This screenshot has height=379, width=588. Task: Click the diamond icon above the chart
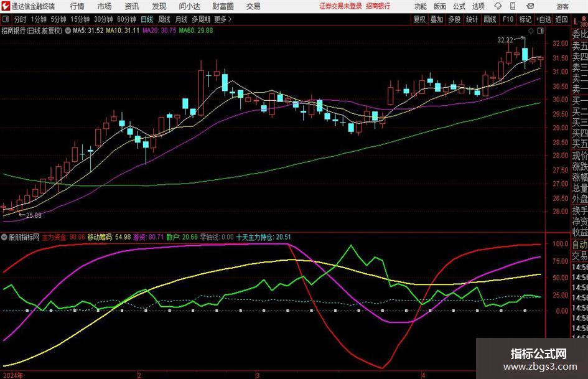[531, 31]
